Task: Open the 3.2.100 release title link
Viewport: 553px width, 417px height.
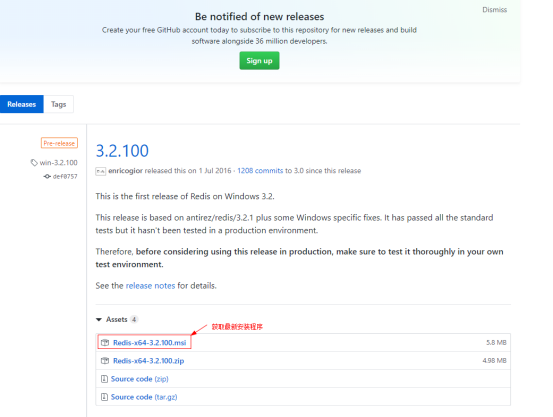Action: (122, 151)
